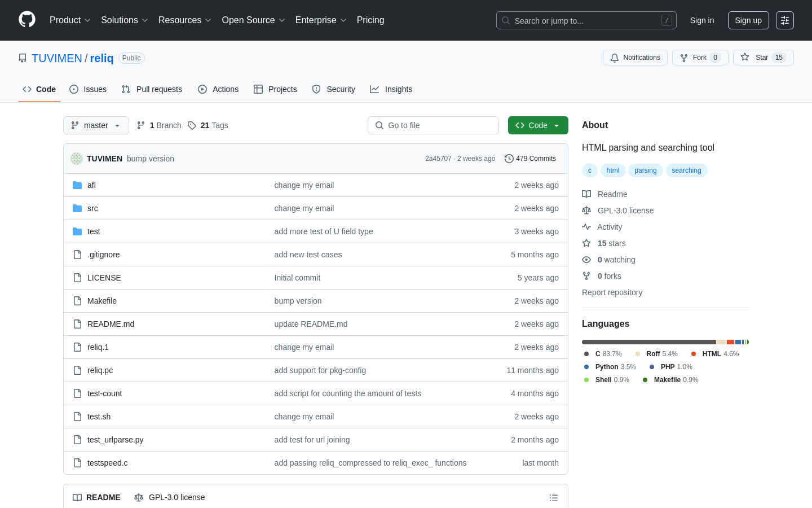Click the Go to file search field

pyautogui.click(x=433, y=125)
